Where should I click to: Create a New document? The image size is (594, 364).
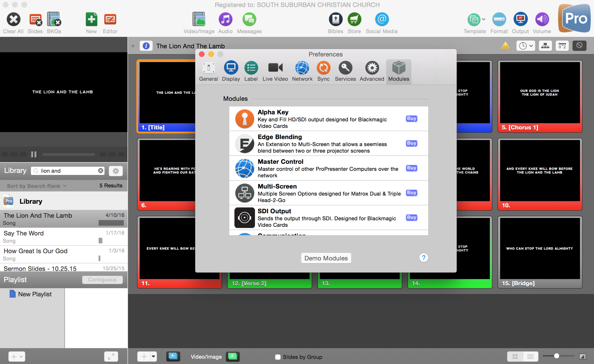tap(91, 19)
